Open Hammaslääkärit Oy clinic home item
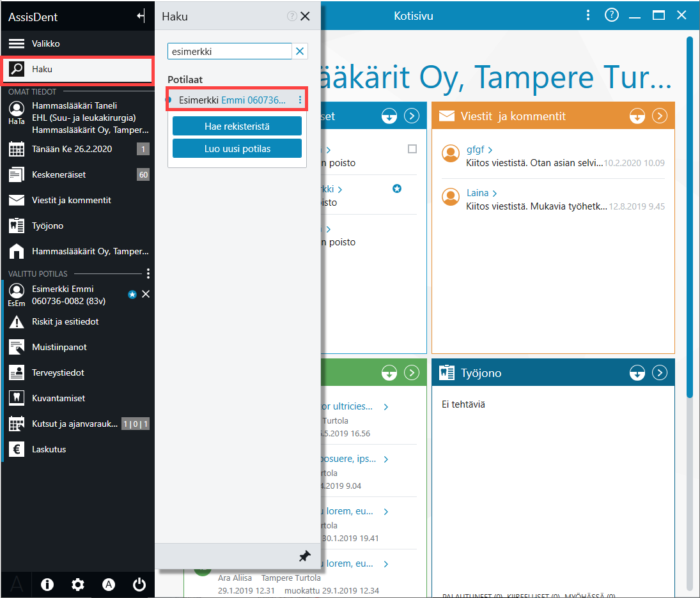 [77, 251]
